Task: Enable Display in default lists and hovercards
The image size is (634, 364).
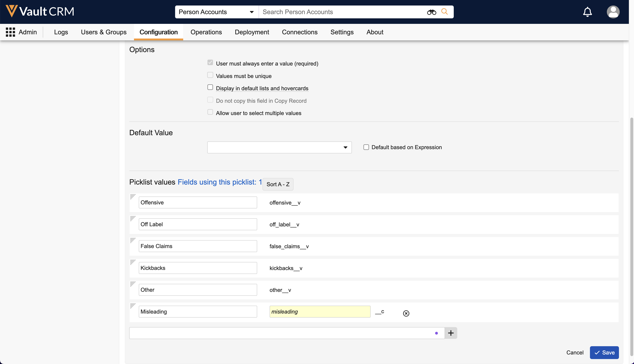Action: point(210,87)
